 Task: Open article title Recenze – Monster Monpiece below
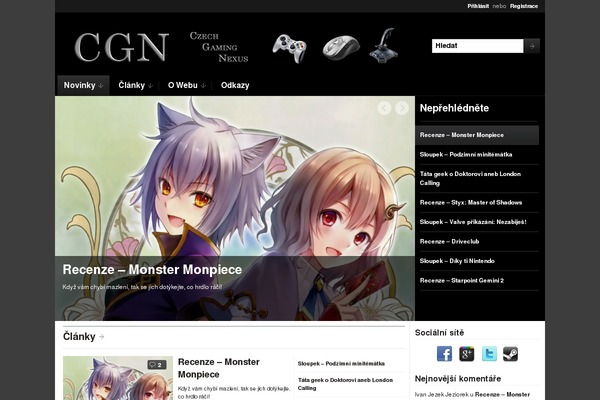tap(219, 368)
